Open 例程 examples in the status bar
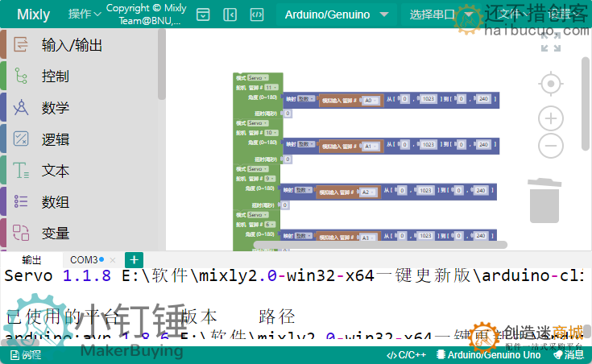 pyautogui.click(x=26, y=355)
